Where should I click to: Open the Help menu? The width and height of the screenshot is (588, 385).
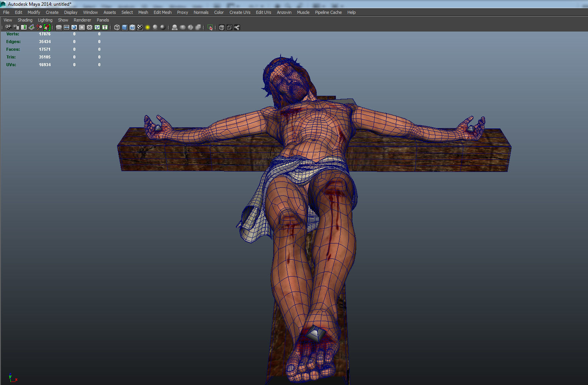click(352, 12)
